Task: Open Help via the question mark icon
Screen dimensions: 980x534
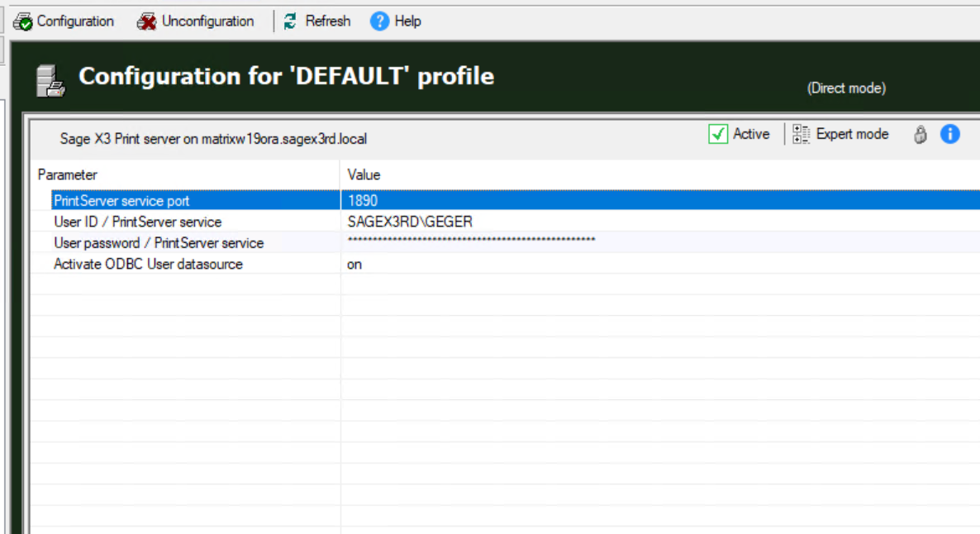Action: point(379,21)
